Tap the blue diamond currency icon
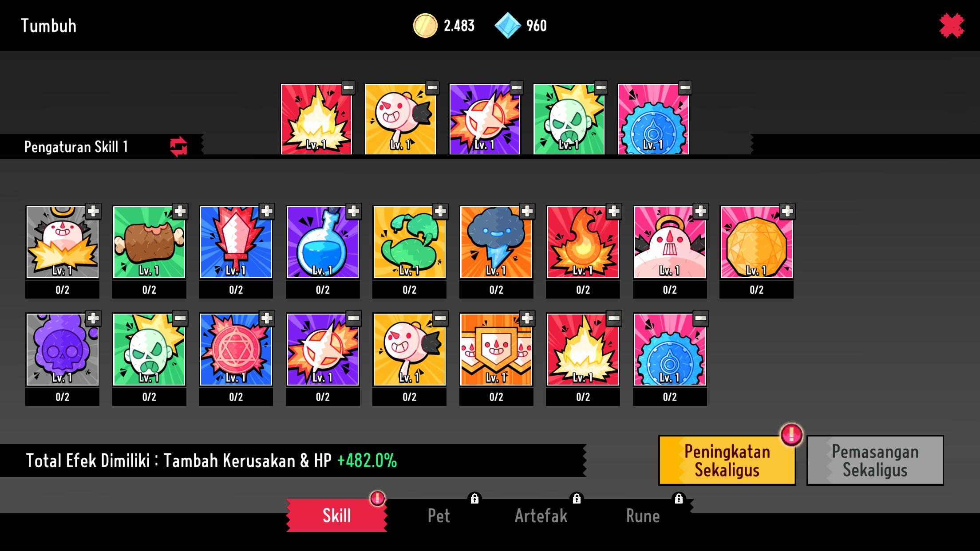 507,25
